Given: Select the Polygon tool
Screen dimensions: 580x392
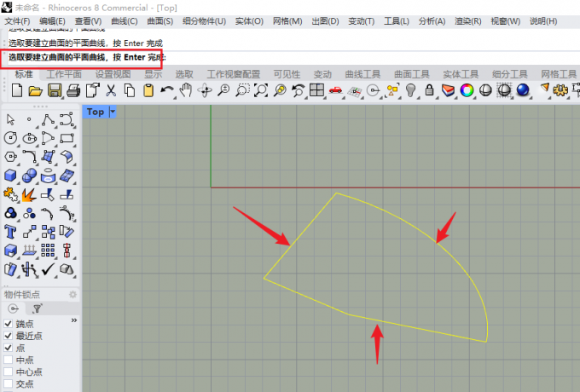Looking at the screenshot, I should [10, 157].
